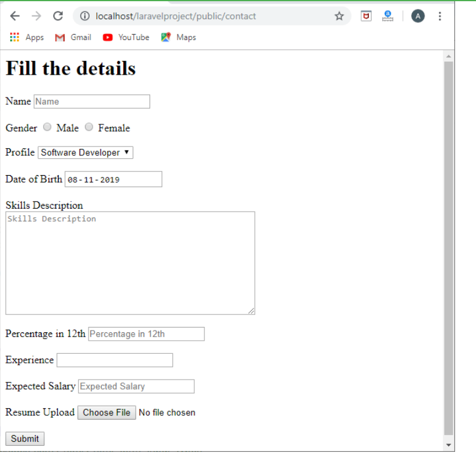Open the user profile avatar icon
Screen dimensions: 476x468
pos(418,16)
